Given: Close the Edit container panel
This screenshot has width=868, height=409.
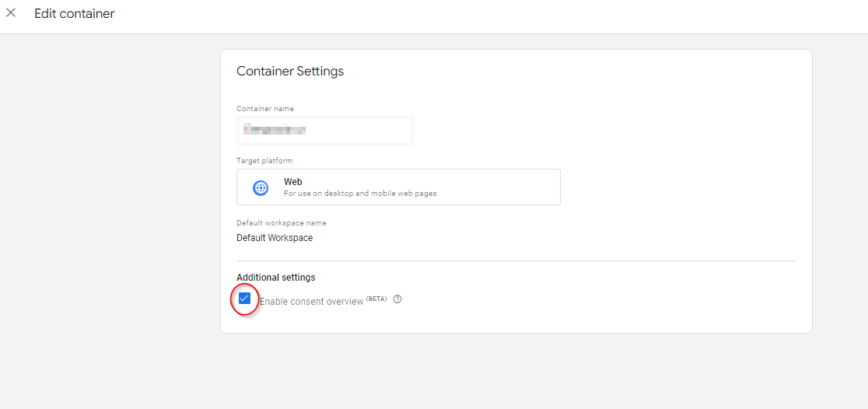Looking at the screenshot, I should pos(11,13).
